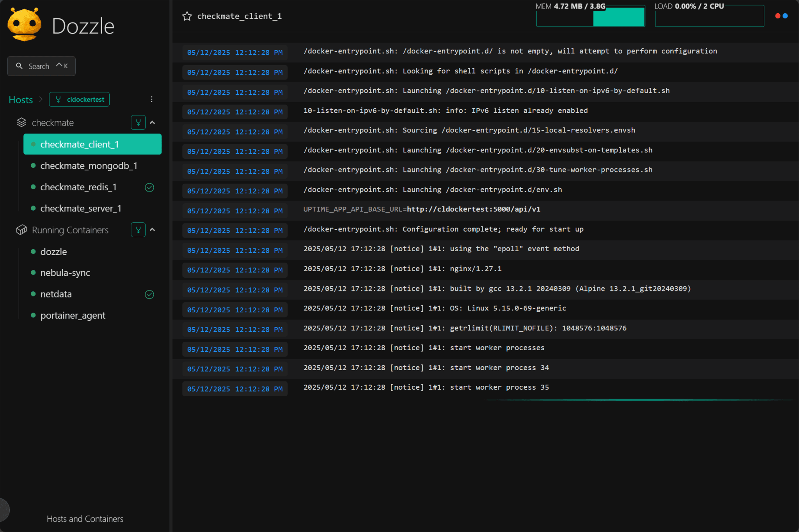Screen dimensions: 799x532
Task: Open the filter icon for the checkmate group
Action: click(138, 122)
